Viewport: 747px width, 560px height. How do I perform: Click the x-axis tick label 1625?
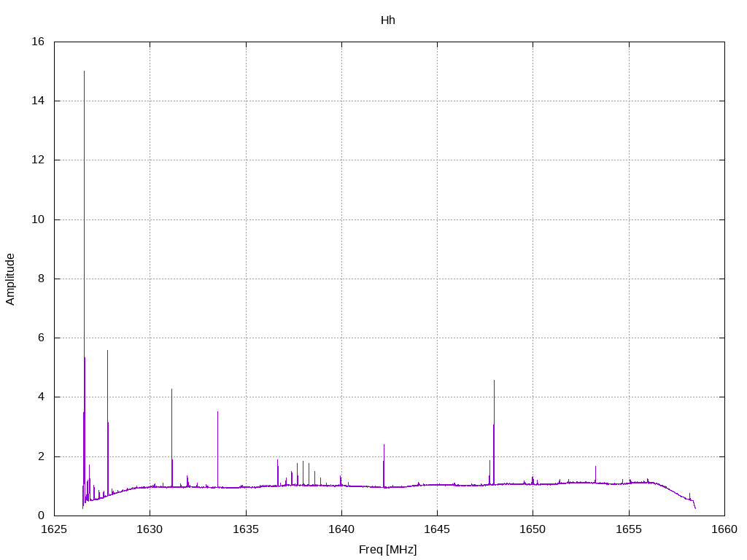click(x=54, y=529)
